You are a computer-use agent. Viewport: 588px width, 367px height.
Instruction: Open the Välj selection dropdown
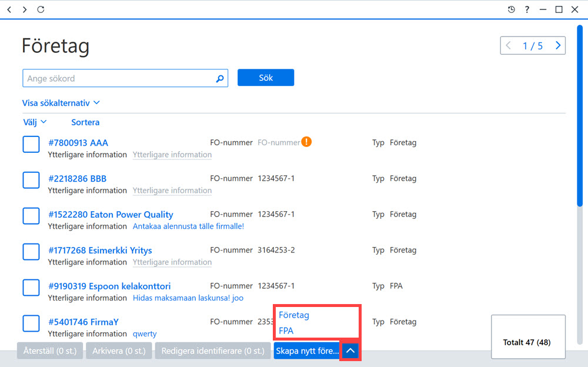pos(35,122)
